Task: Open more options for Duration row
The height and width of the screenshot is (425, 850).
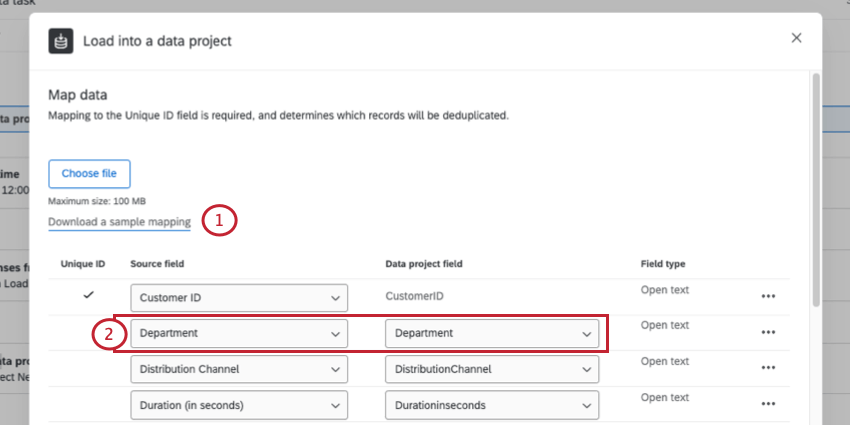Action: 768,403
